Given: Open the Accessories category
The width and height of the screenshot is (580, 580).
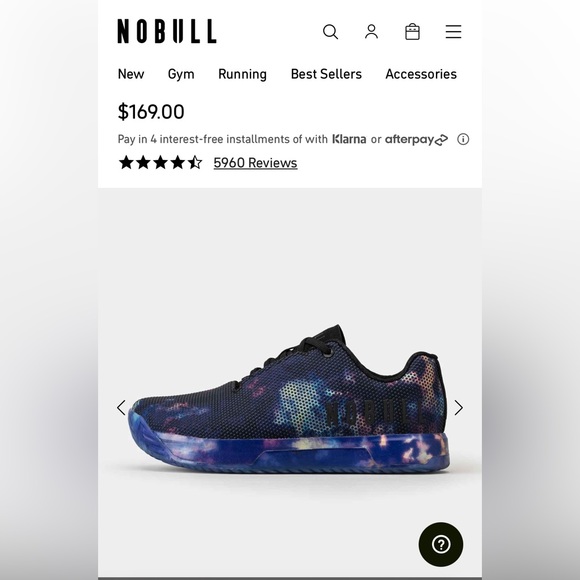Looking at the screenshot, I should coord(421,74).
